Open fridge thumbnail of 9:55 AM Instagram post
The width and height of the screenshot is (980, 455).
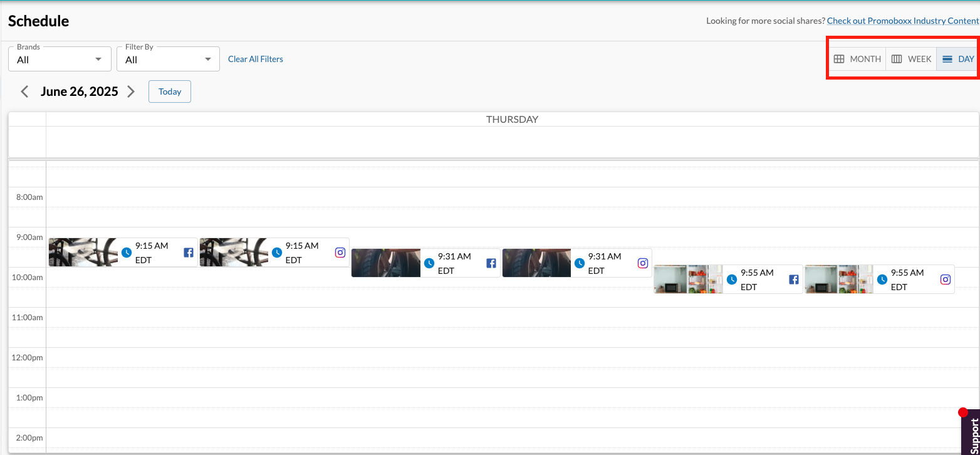[840, 280]
